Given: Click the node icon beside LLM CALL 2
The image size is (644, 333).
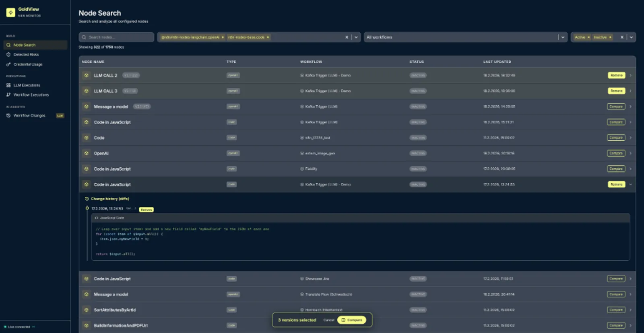Looking at the screenshot, I should [x=86, y=75].
